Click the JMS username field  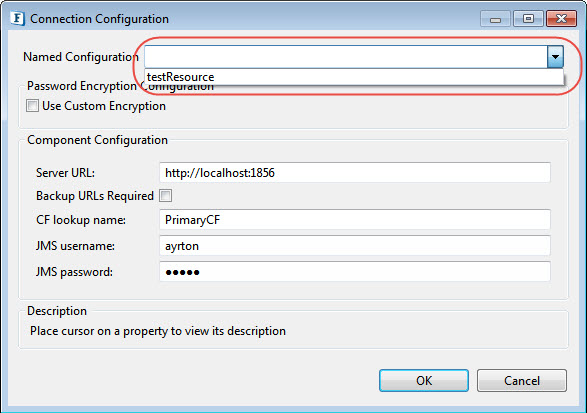pyautogui.click(x=355, y=246)
